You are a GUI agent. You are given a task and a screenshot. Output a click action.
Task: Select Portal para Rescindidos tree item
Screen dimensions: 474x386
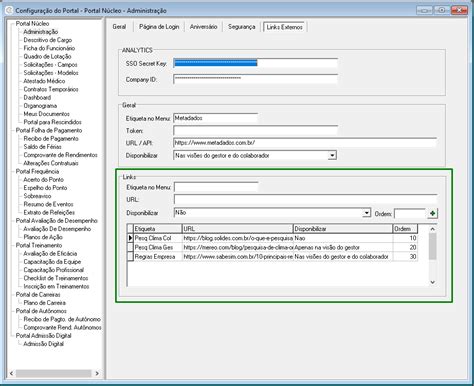tap(52, 122)
